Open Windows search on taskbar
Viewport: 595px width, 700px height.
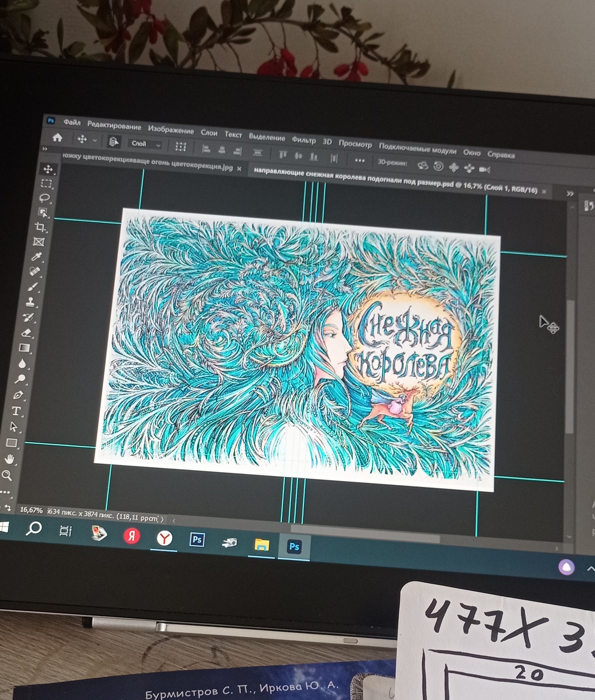tap(33, 528)
